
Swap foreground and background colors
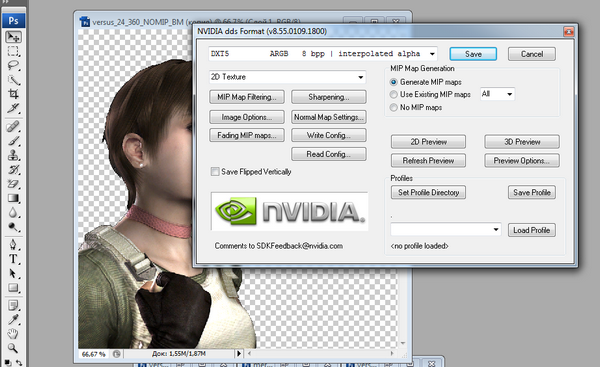click(x=19, y=362)
